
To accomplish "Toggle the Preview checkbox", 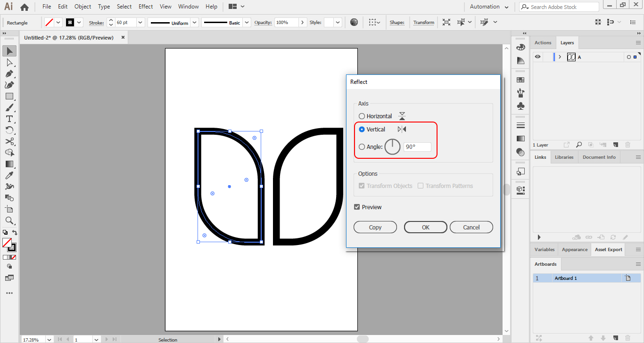I will click(x=357, y=207).
